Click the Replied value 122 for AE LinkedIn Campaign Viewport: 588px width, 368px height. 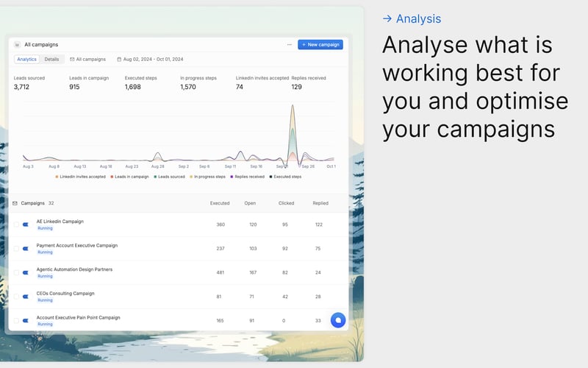(x=319, y=224)
